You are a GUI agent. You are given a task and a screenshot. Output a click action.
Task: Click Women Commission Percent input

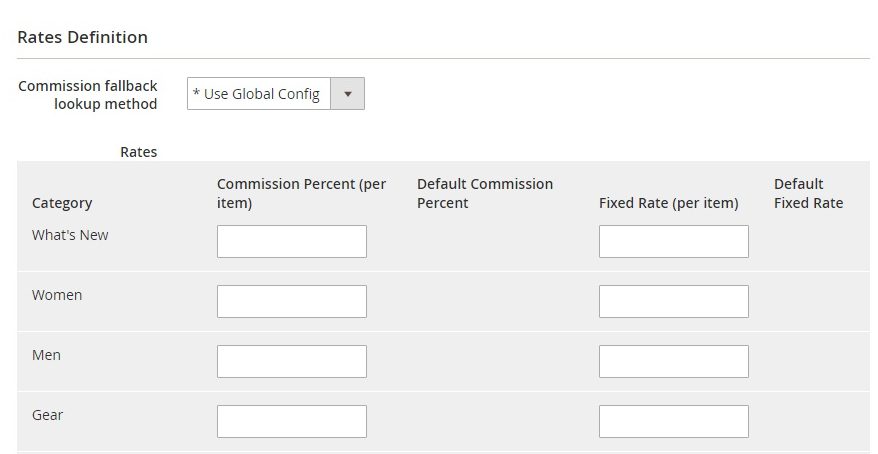pyautogui.click(x=292, y=301)
